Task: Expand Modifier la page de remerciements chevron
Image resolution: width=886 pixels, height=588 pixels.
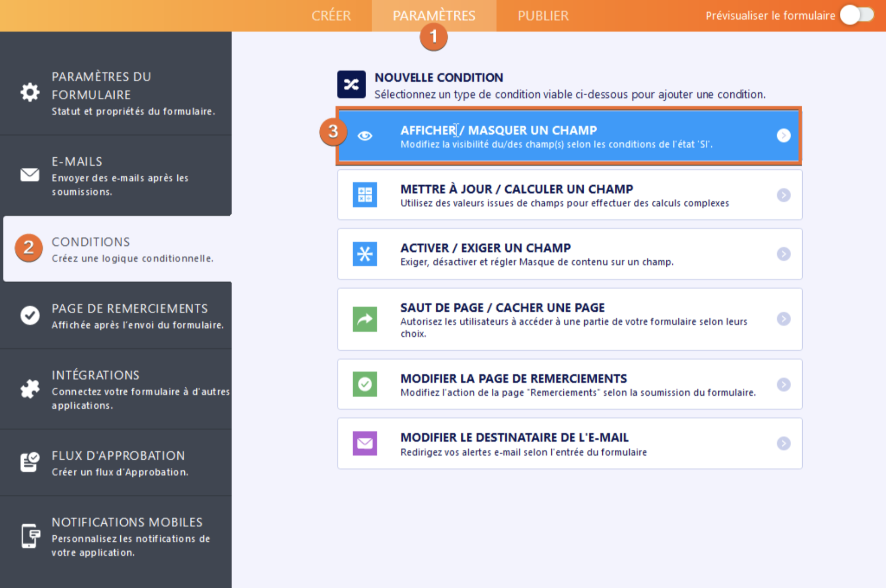Action: tap(783, 384)
